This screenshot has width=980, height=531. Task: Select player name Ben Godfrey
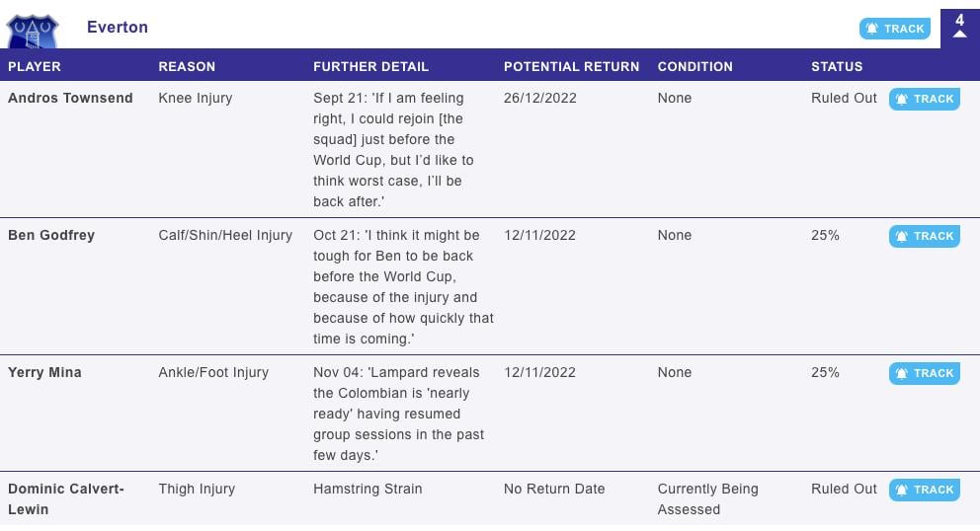click(51, 236)
